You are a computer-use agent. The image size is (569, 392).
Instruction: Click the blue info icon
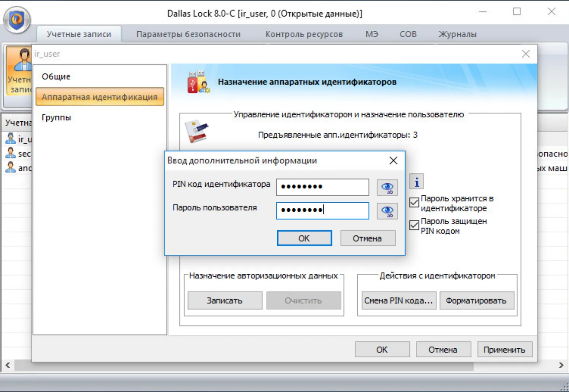[417, 182]
